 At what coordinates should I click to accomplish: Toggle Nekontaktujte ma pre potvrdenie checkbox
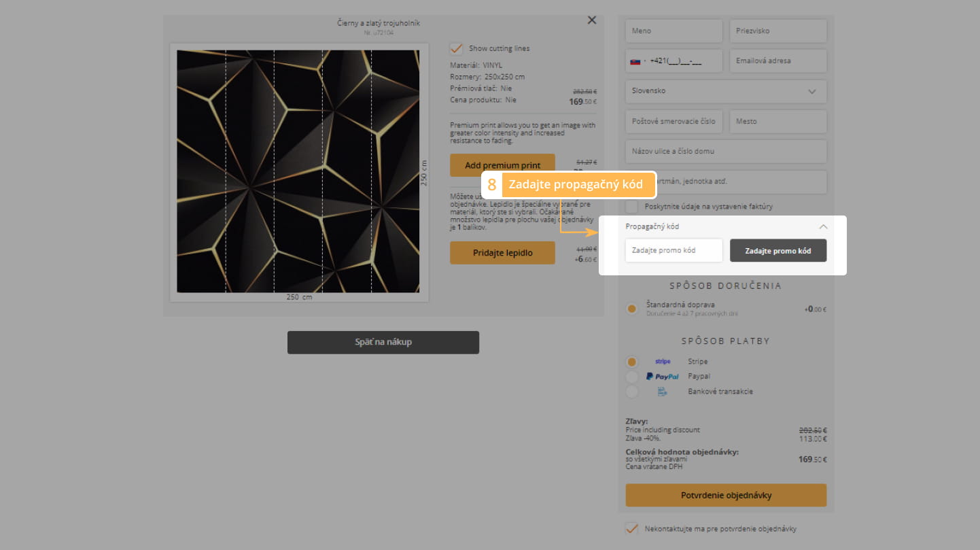(632, 529)
